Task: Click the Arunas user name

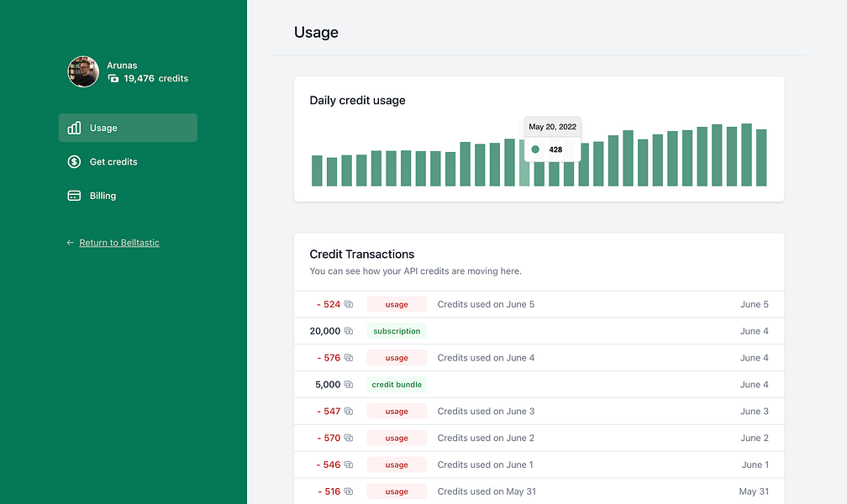Action: [x=122, y=66]
